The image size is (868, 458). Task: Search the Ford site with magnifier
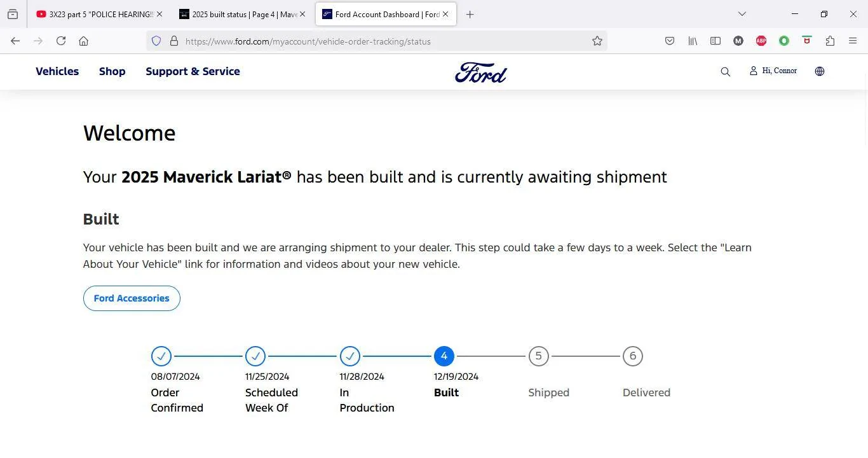725,72
